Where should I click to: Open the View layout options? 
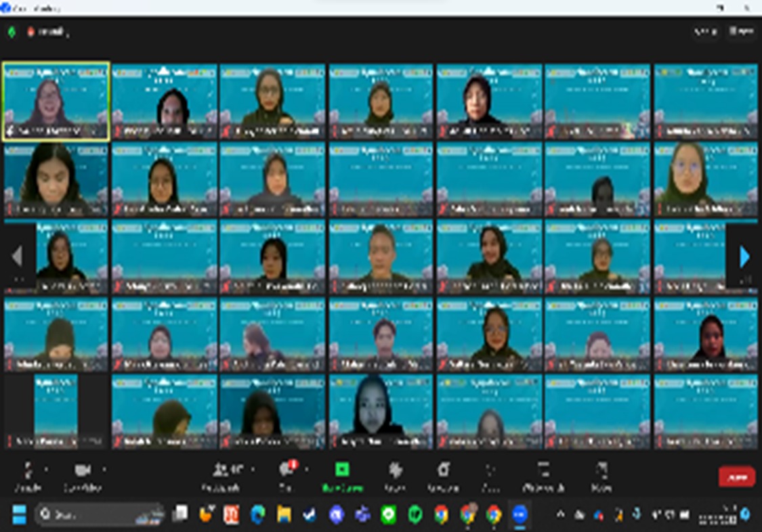(x=742, y=31)
